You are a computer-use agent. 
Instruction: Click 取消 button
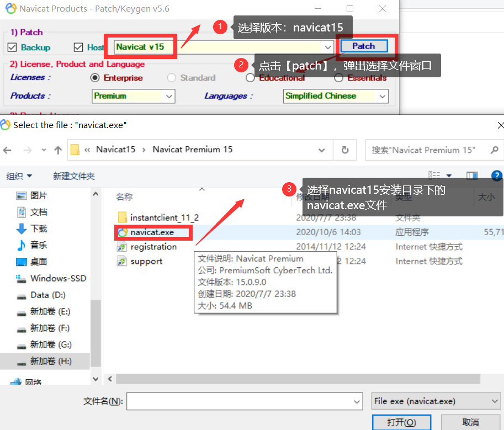click(470, 422)
